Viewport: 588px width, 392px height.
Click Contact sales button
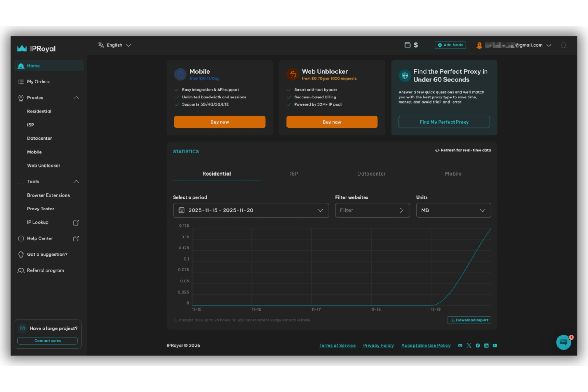48,341
